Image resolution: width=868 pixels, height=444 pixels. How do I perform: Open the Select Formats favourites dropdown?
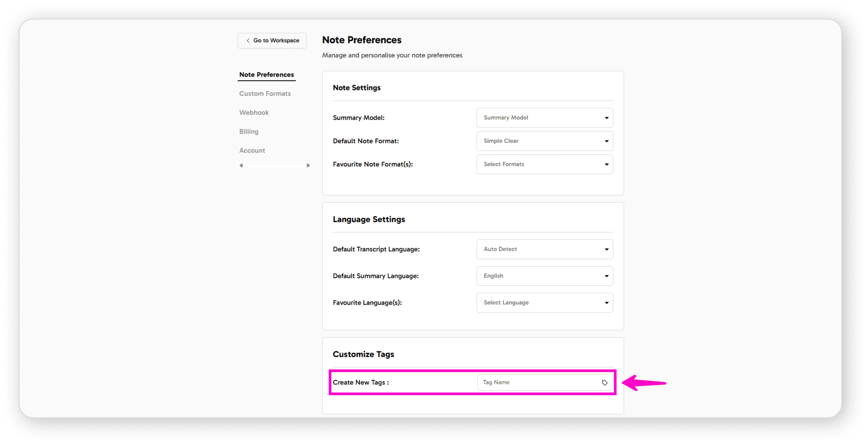point(545,165)
